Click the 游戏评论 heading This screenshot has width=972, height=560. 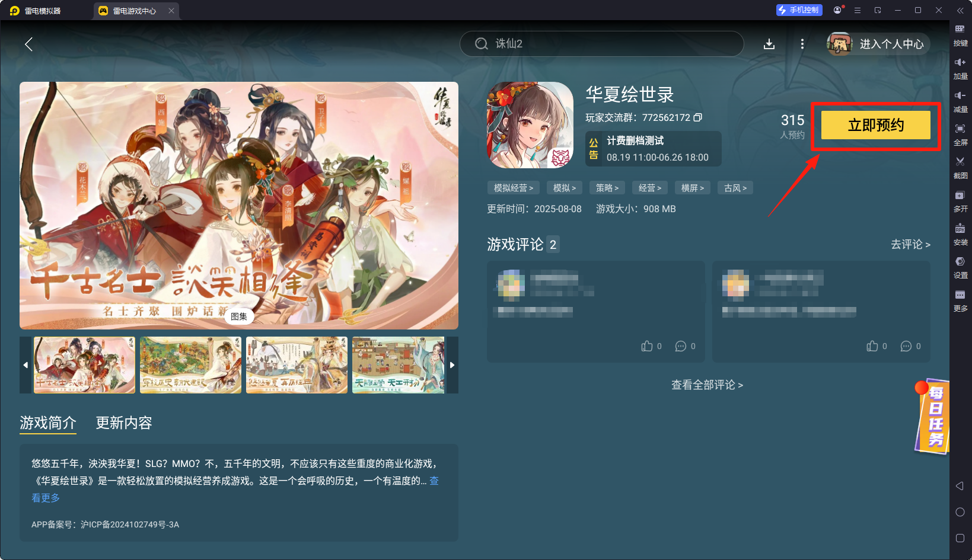(515, 244)
